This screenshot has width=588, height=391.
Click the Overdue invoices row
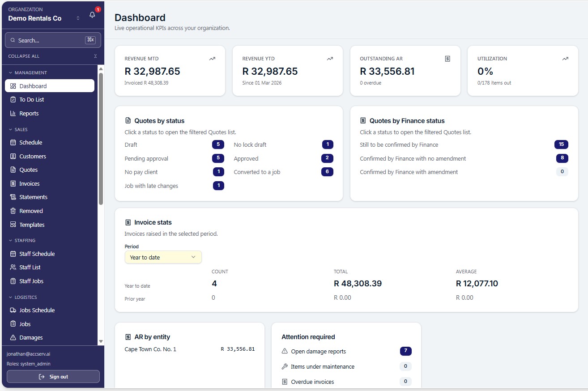(x=346, y=382)
